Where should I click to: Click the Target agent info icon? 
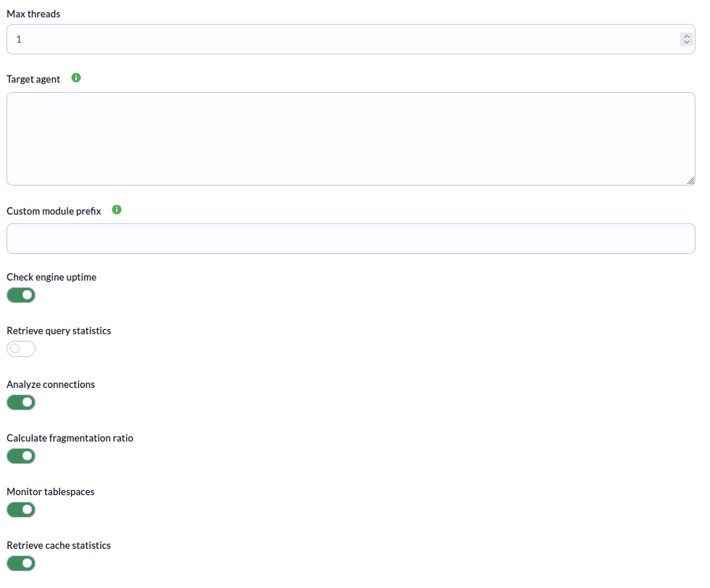(76, 78)
